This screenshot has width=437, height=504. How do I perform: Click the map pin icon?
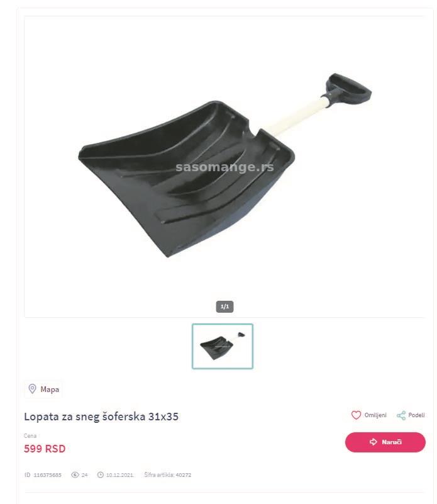tap(32, 389)
